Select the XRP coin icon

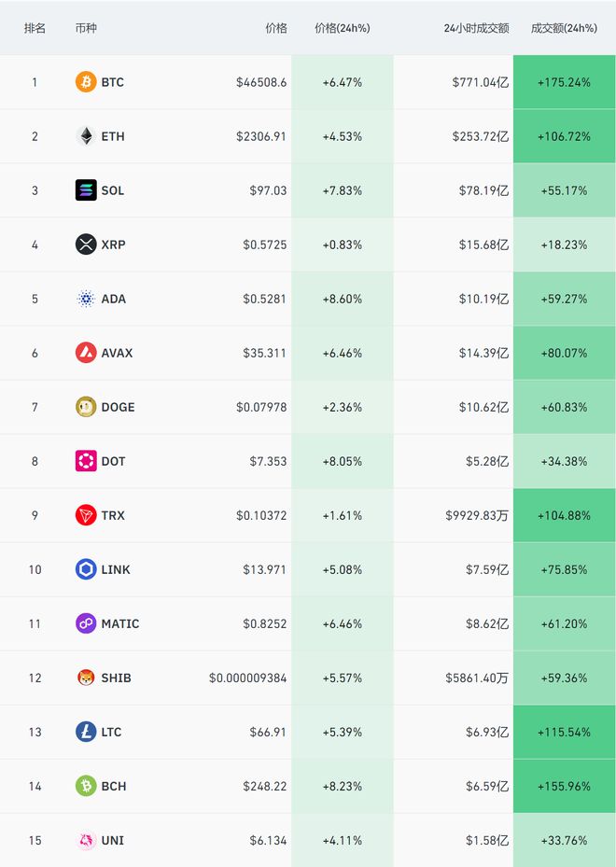[x=86, y=245]
